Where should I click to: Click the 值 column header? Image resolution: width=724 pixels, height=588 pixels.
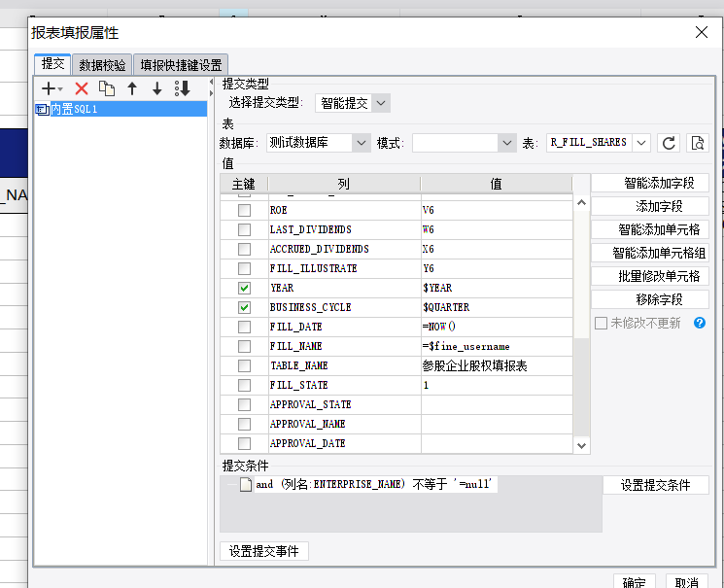(497, 184)
